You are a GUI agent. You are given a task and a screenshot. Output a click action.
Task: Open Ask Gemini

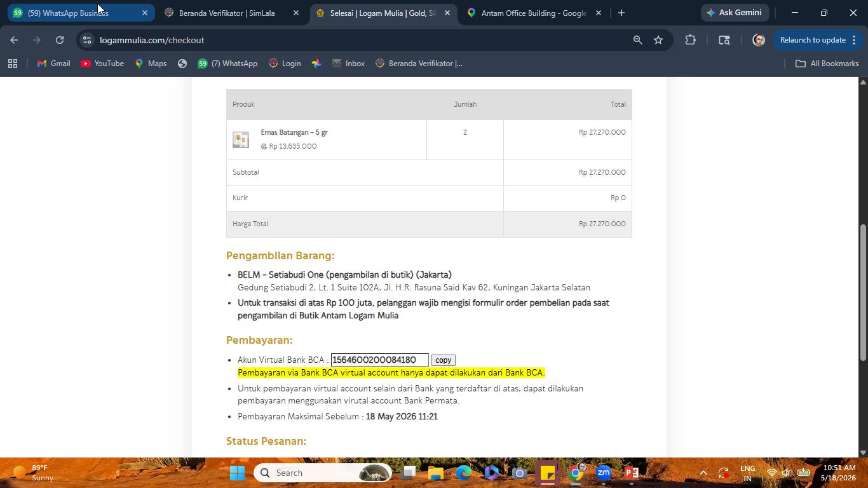point(734,13)
